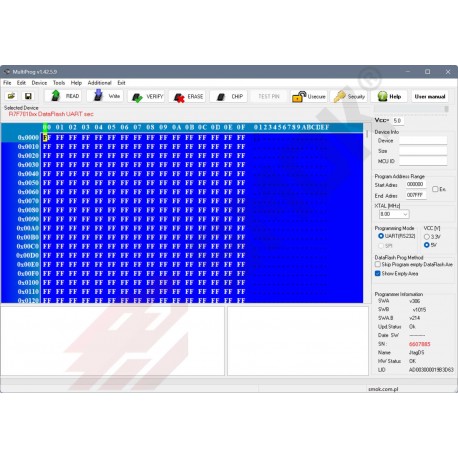This screenshot has width=458, height=458.
Task: Click the VERIFY checkmark icon
Action: [x=137, y=97]
